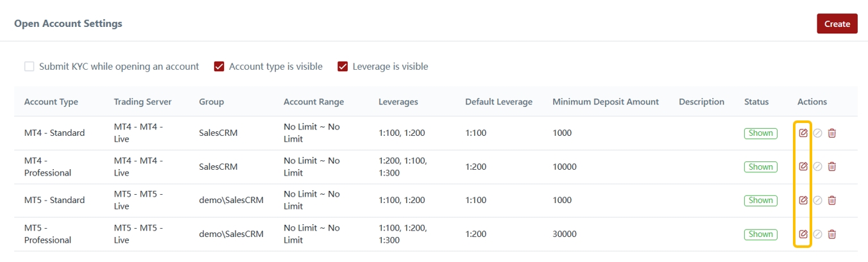Uncheck Account type is visible

219,67
